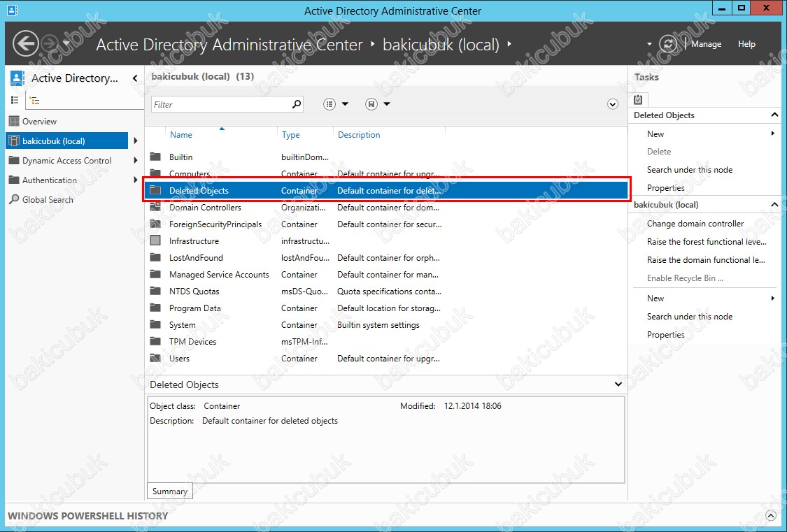
Task: Open the Help menu
Action: (x=746, y=44)
